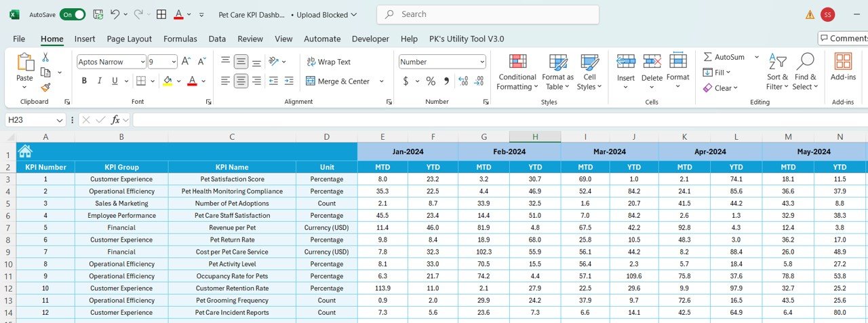Click the formula bar input

pyautogui.click(x=500, y=119)
